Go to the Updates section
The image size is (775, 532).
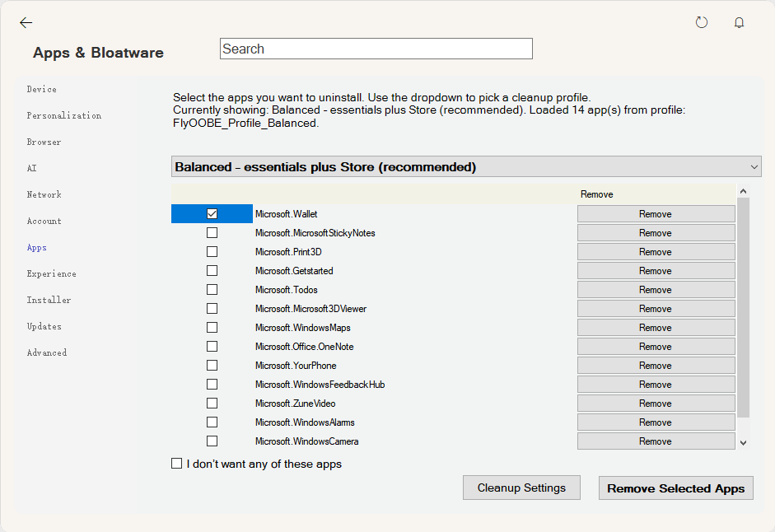point(44,327)
